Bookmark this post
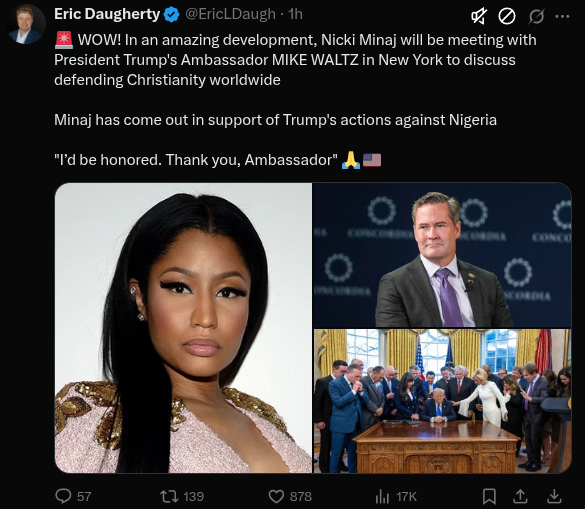Viewport: 585px width, 509px height. (489, 496)
